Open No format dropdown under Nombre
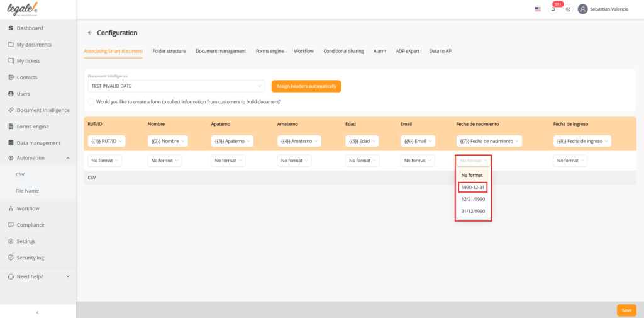 (x=165, y=161)
